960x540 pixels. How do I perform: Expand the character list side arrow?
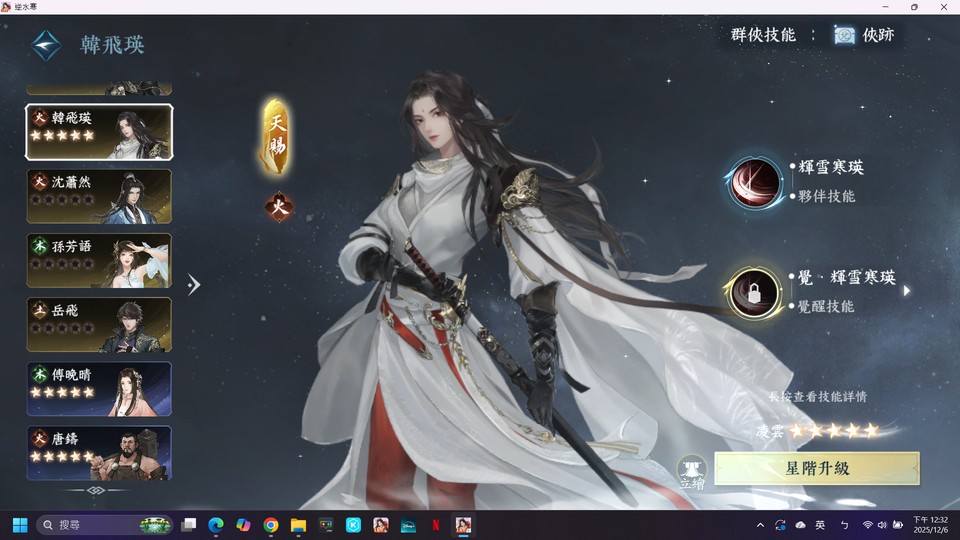pyautogui.click(x=194, y=285)
